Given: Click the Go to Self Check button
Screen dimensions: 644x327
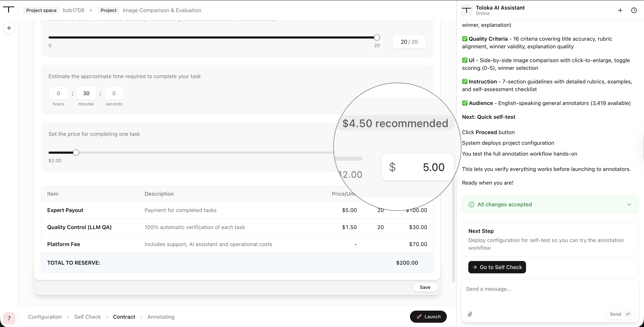Looking at the screenshot, I should click(x=497, y=267).
